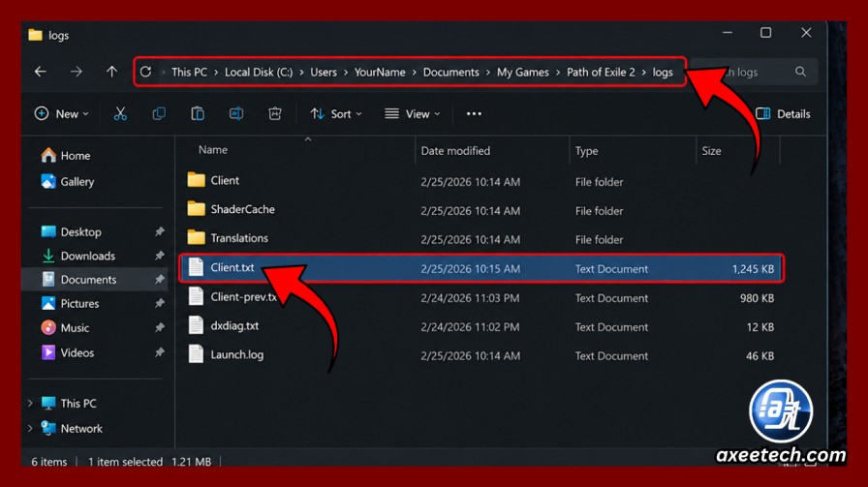Minimize the logs window

point(728,33)
